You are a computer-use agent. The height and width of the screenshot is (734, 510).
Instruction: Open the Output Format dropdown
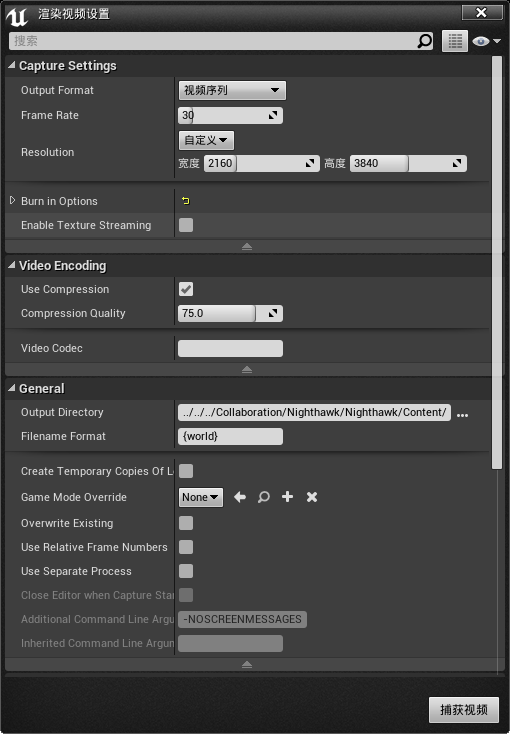point(232,90)
